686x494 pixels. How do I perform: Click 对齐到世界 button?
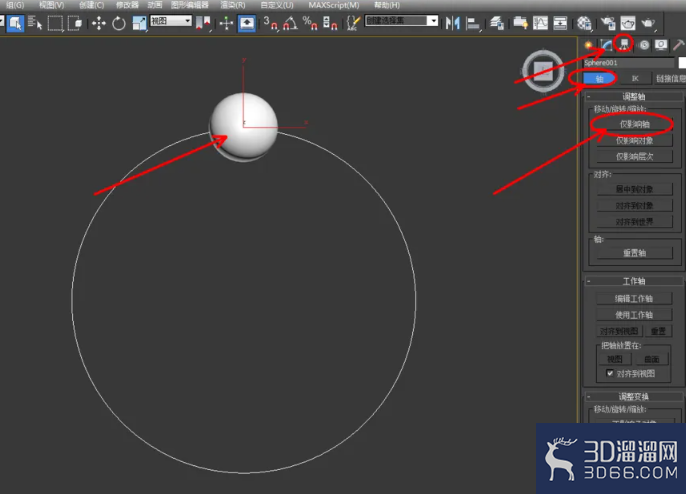634,222
